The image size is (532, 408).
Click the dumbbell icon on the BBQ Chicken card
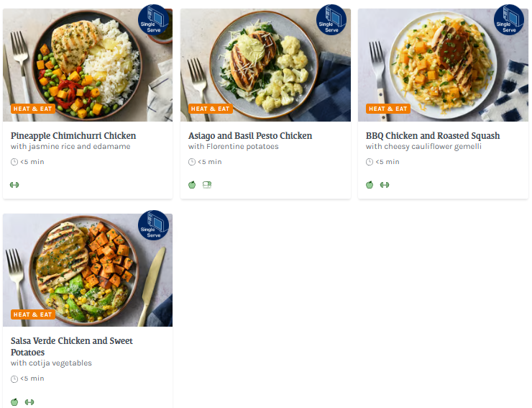(x=385, y=185)
